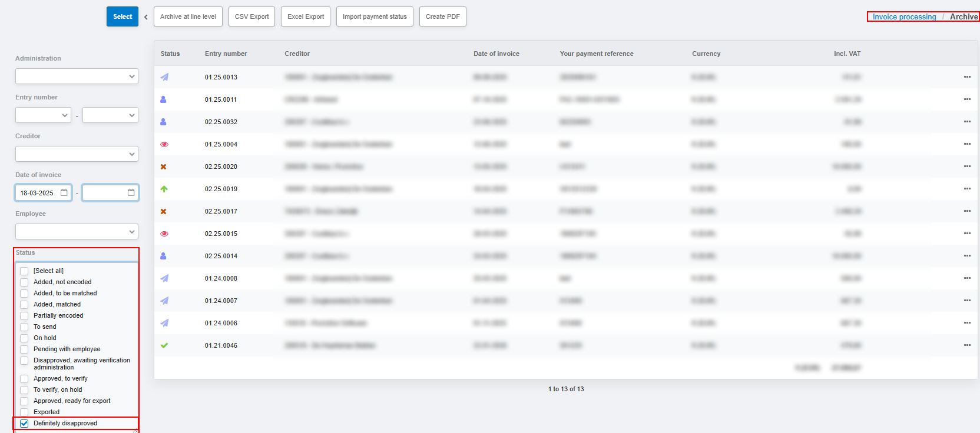
Task: Click green checkmark status icon for entry 01.21.0046
Action: click(164, 345)
